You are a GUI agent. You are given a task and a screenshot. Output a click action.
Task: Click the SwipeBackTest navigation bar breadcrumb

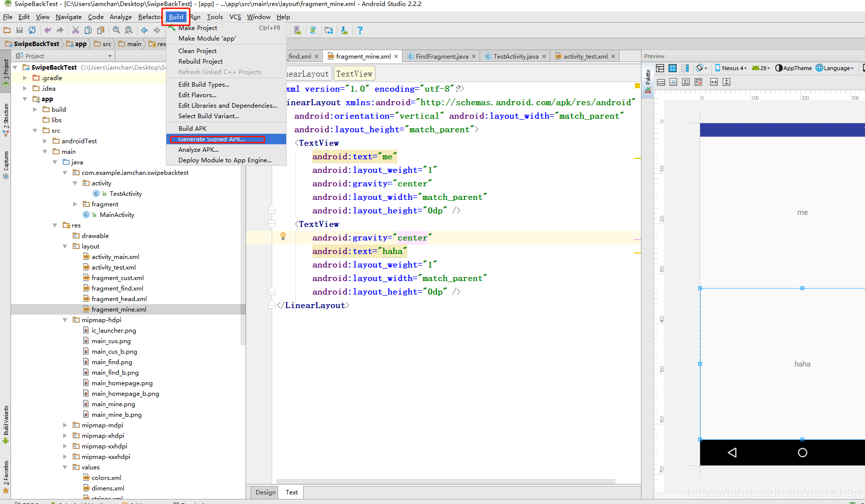click(x=32, y=44)
